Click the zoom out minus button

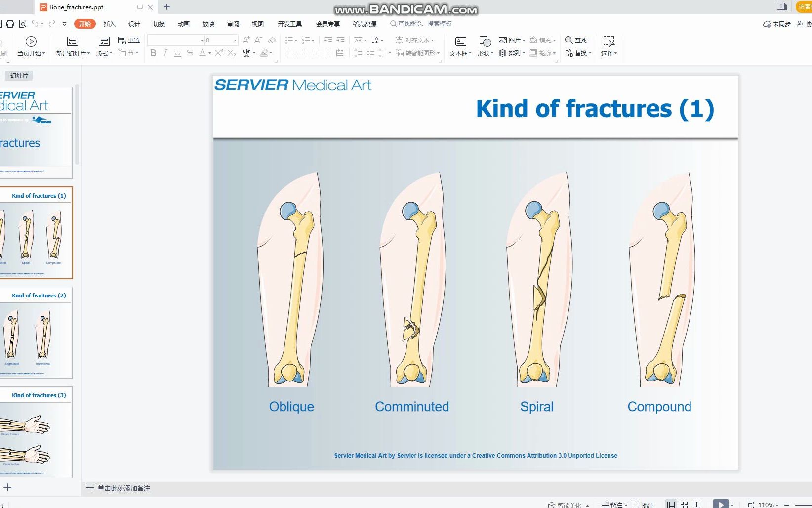(787, 505)
